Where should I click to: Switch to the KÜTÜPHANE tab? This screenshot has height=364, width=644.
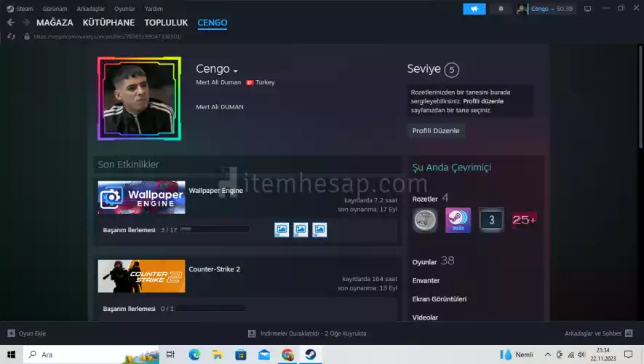(108, 23)
